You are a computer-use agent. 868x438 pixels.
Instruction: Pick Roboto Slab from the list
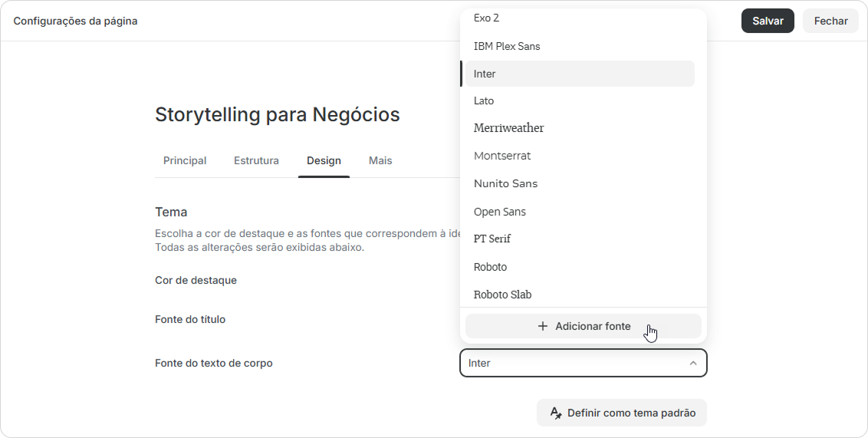(580, 295)
